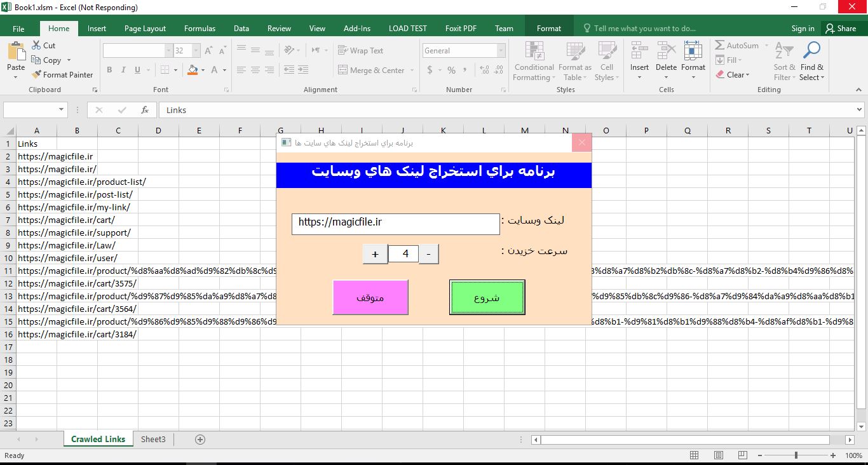
Task: Click the Cut scissors icon
Action: click(x=36, y=46)
